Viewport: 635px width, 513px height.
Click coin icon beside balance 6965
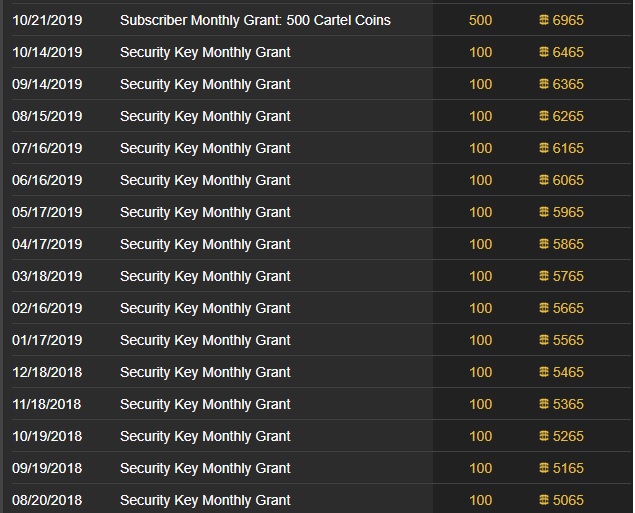[544, 20]
